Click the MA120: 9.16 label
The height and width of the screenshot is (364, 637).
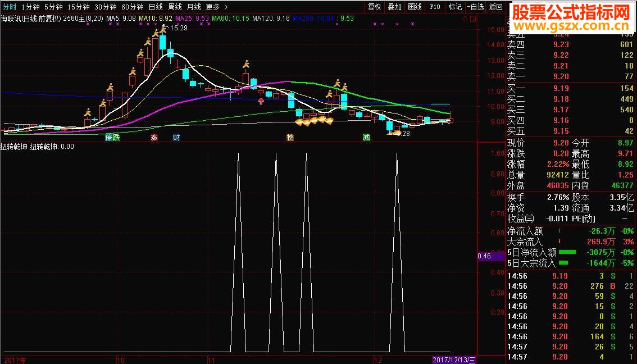[x=271, y=19]
